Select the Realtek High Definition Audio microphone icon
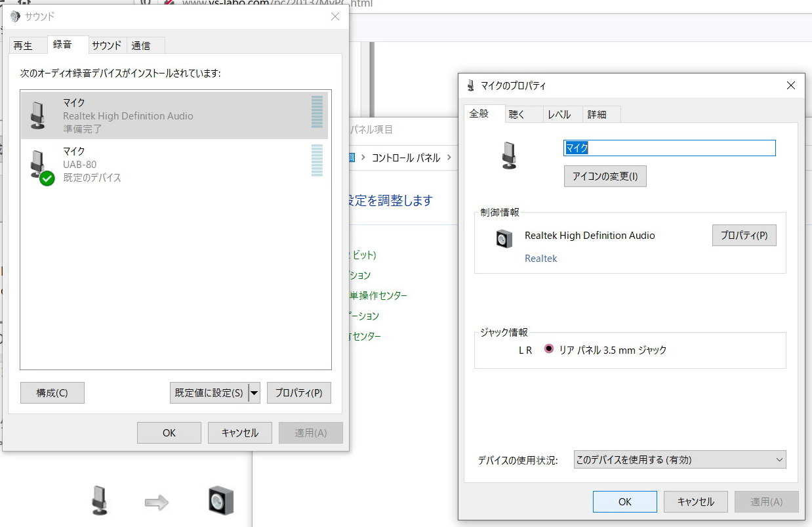The height and width of the screenshot is (527, 812). pyautogui.click(x=38, y=116)
